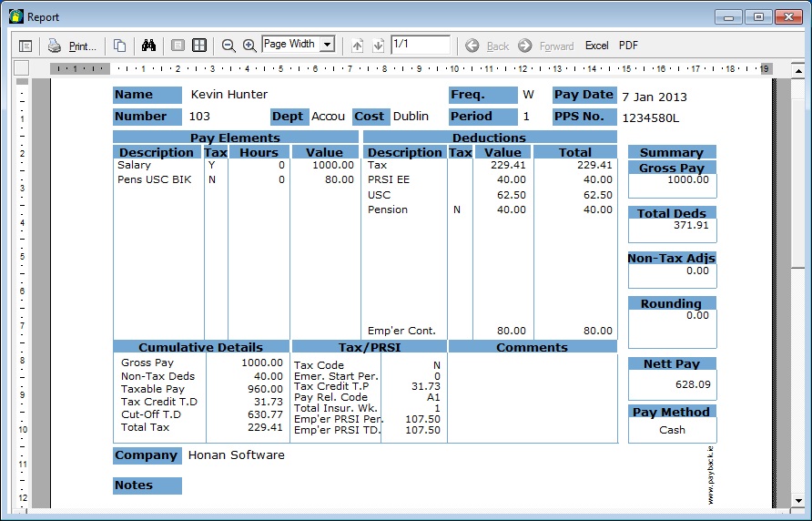This screenshot has width=812, height=521.
Task: Zoom in with the plus magnifier
Action: (x=249, y=46)
